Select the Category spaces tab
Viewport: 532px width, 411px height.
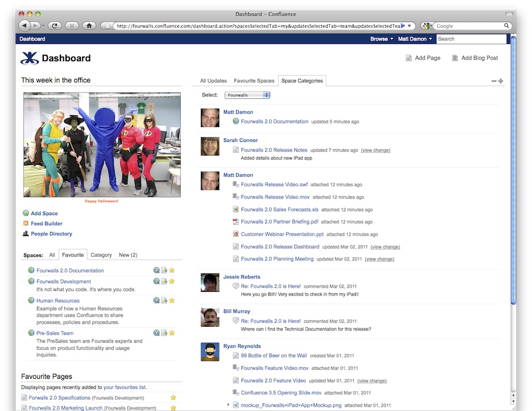coord(101,255)
